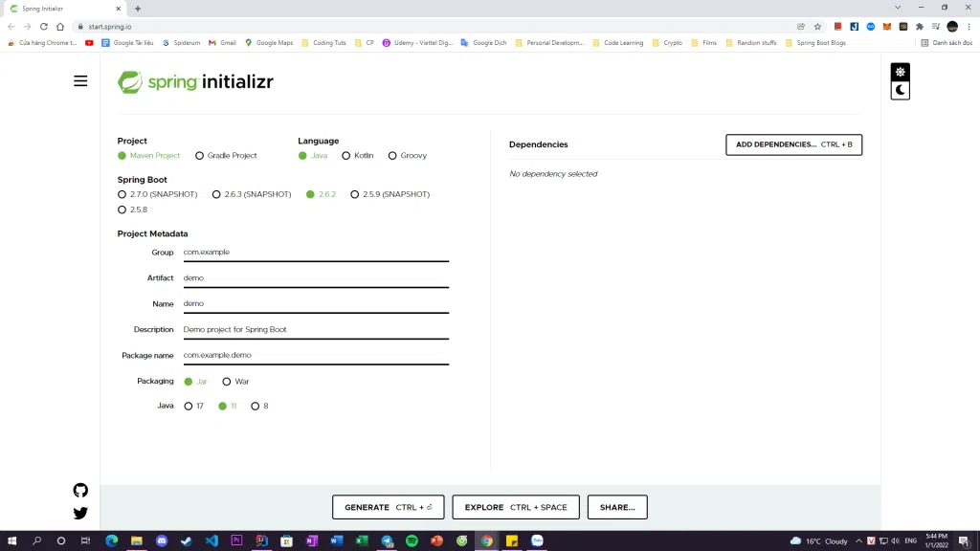
Task: Share this page icon in address bar
Action: [801, 26]
